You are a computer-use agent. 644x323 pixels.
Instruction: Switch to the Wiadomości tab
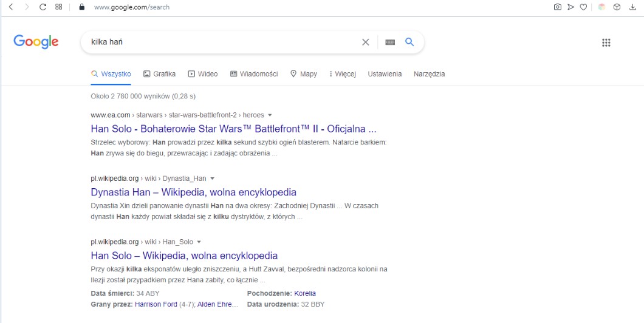[254, 74]
